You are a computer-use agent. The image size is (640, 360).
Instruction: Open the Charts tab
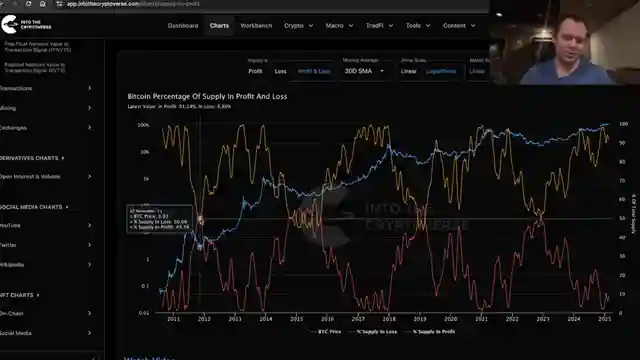click(219, 25)
